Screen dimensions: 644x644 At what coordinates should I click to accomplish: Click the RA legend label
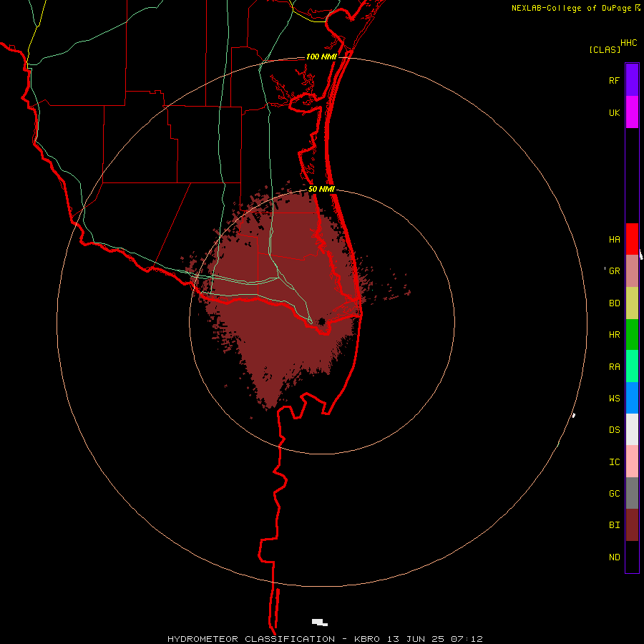[x=614, y=367]
